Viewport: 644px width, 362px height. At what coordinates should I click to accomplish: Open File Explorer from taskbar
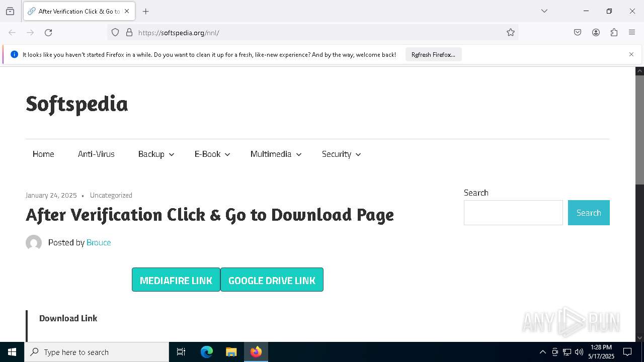(231, 352)
